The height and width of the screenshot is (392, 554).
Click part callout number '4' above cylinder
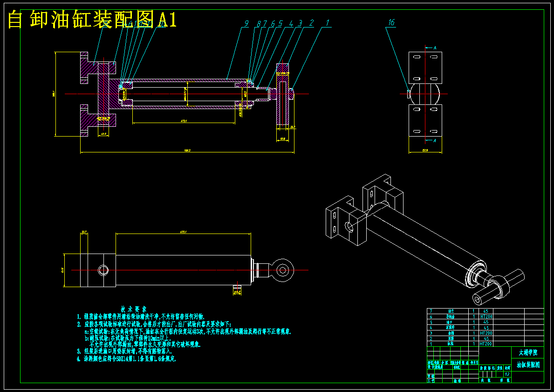point(291,24)
